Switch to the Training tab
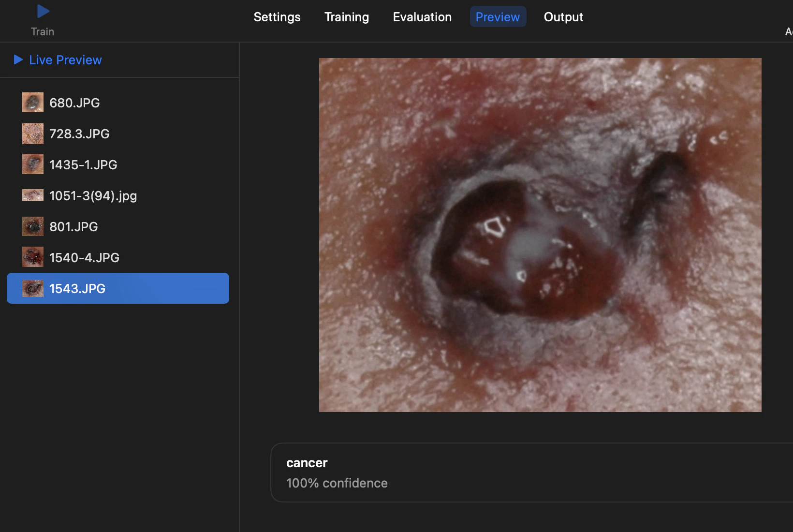 coord(347,17)
